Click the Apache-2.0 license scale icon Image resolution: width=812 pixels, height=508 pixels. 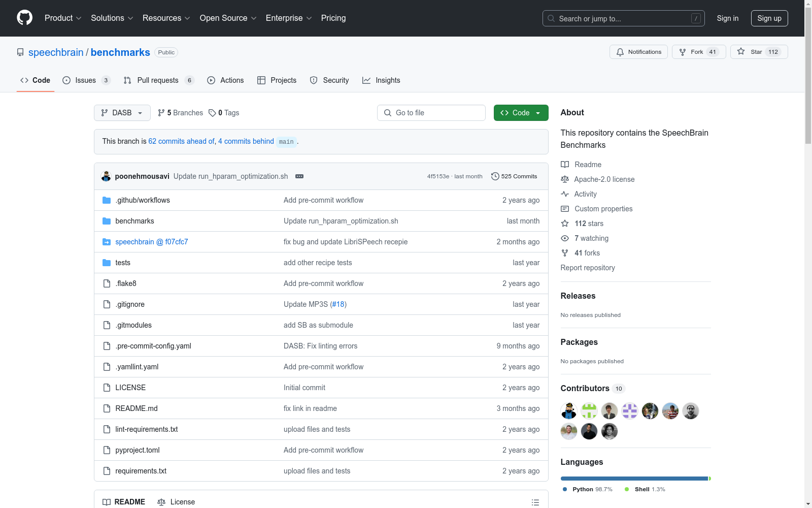(565, 179)
